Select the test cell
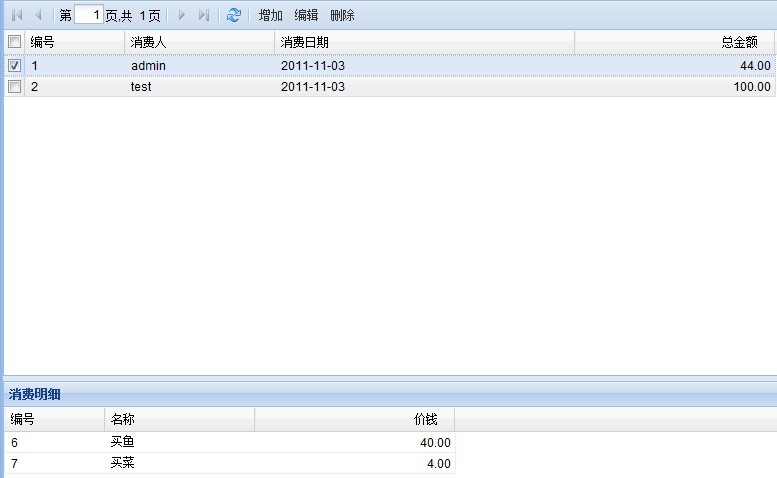777x478 pixels. coord(141,87)
